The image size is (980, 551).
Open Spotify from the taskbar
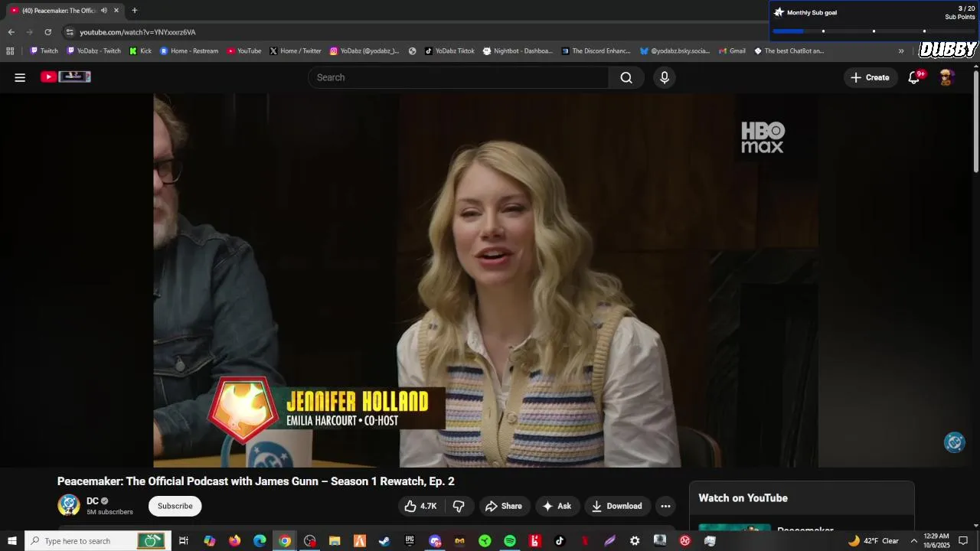click(x=510, y=541)
